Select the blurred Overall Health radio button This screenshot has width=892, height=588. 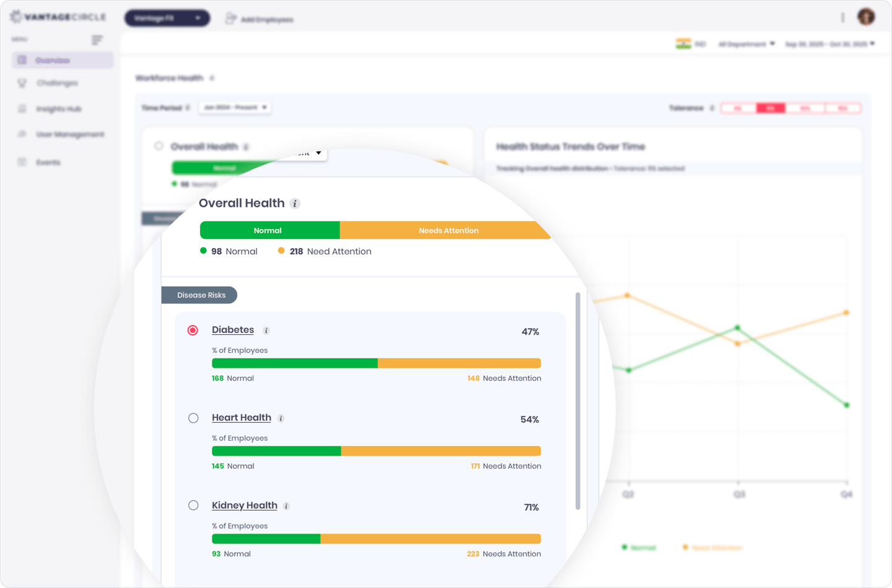click(x=159, y=146)
